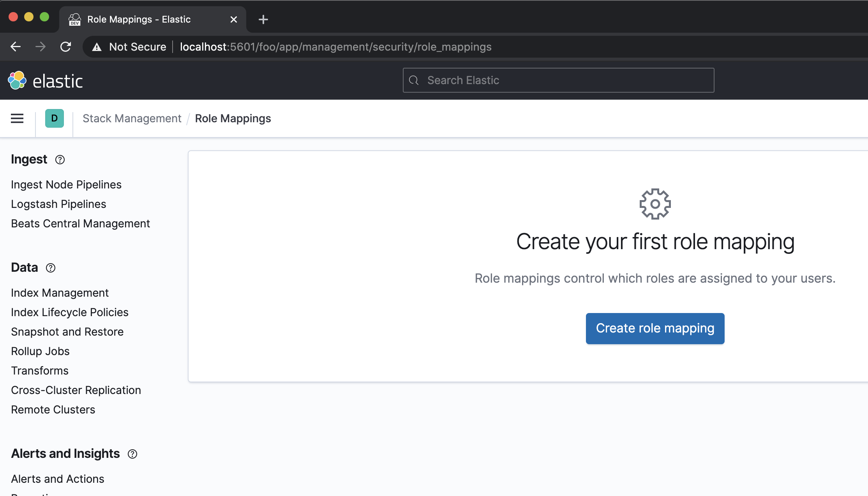Go to Snapshot and Restore
Image resolution: width=868 pixels, height=496 pixels.
click(x=67, y=332)
